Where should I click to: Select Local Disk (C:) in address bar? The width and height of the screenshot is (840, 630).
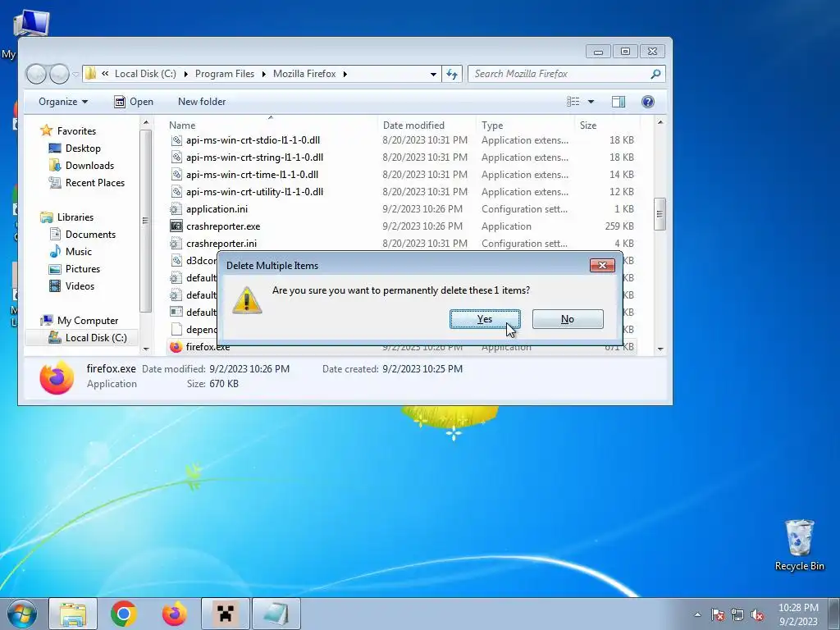[x=145, y=74]
